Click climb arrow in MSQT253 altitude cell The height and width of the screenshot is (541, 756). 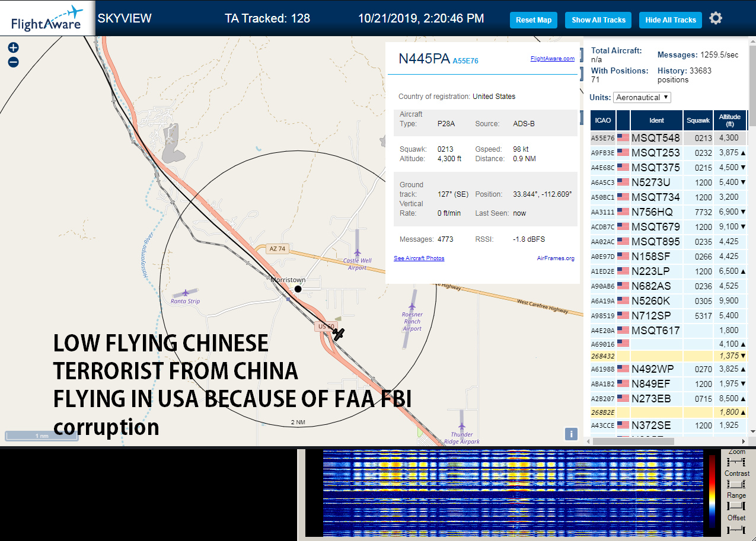pos(743,153)
